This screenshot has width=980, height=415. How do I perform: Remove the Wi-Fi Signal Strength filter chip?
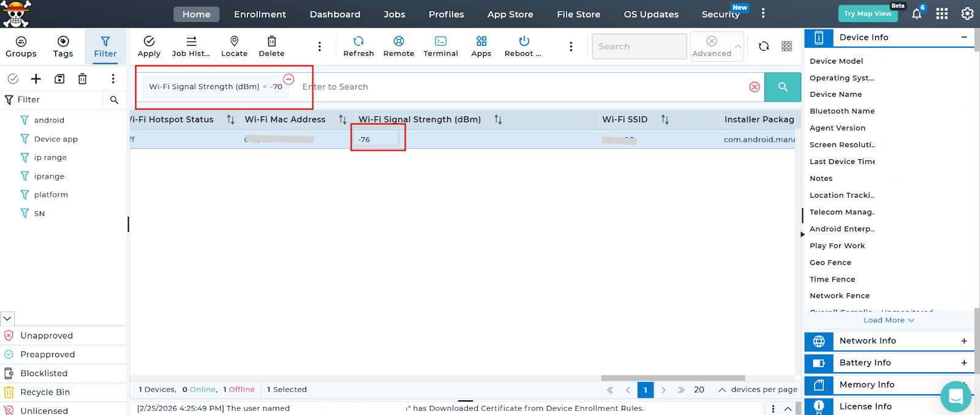point(288,79)
